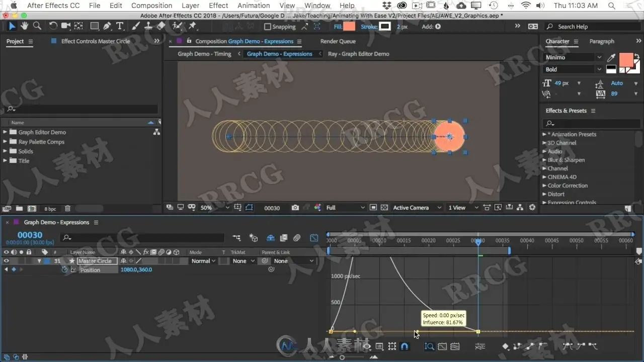Image resolution: width=644 pixels, height=362 pixels.
Task: Toggle Transparency Grid in viewer
Action: (384, 208)
